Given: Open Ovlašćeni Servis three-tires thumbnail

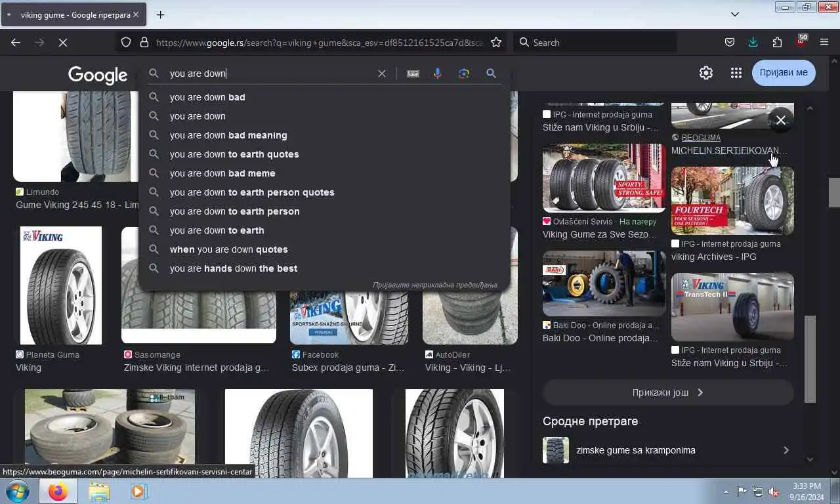Looking at the screenshot, I should tap(604, 178).
